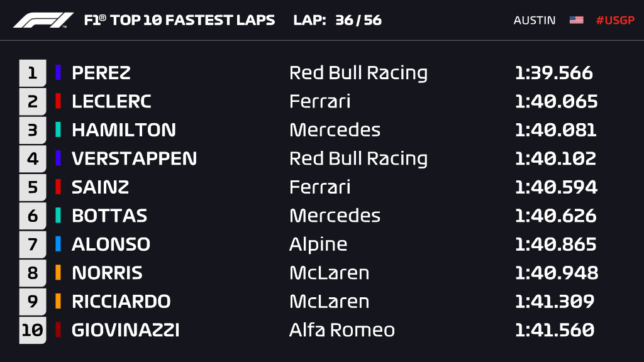This screenshot has width=644, height=362.
Task: Click the position 10 badge
Action: tap(33, 330)
